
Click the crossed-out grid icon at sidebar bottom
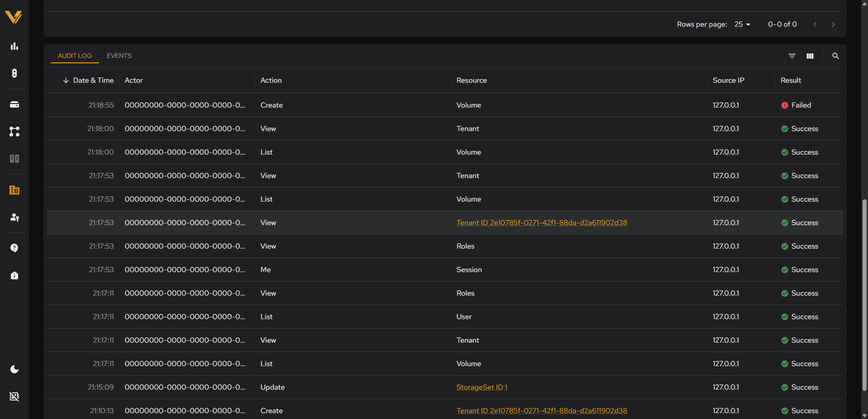point(14,396)
